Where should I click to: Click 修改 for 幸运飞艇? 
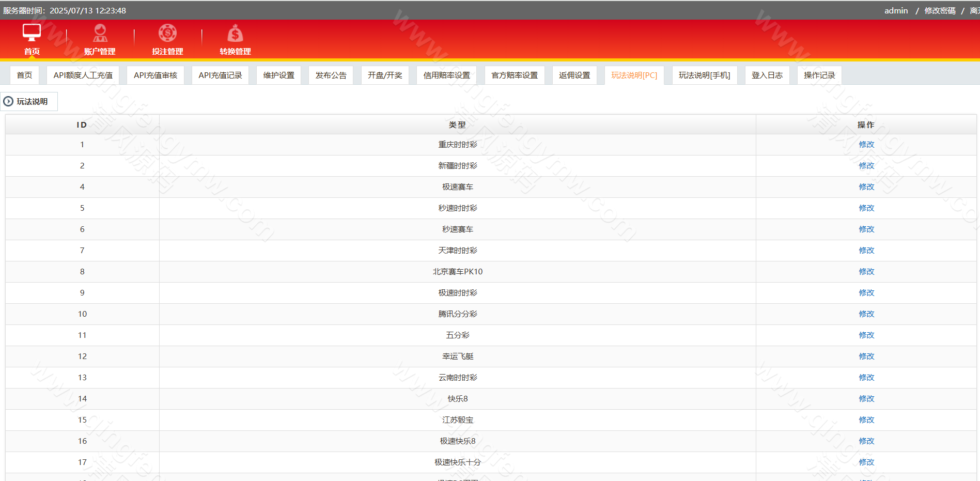point(866,356)
